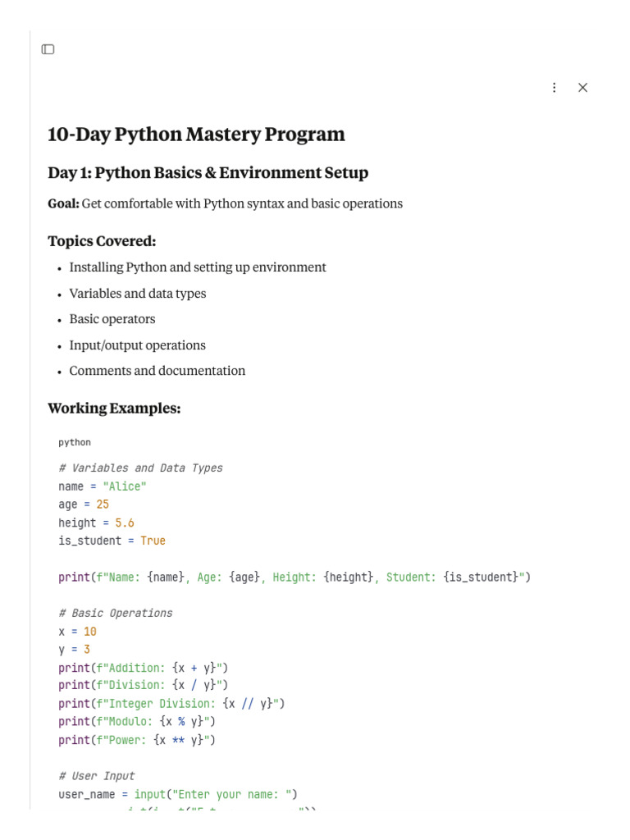Click the 'Basic operators' bullet
Image resolution: width=630 pixels, height=840 pixels.
click(112, 319)
